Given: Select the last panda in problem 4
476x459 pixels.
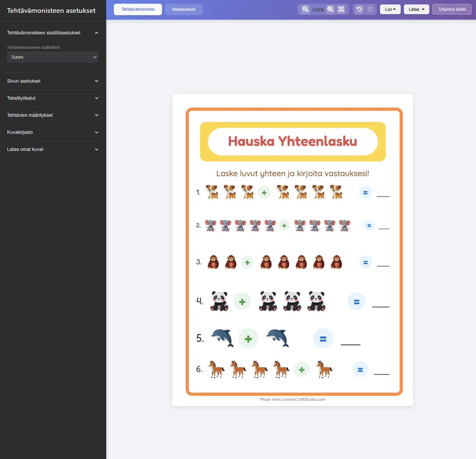Looking at the screenshot, I should click(x=317, y=301).
